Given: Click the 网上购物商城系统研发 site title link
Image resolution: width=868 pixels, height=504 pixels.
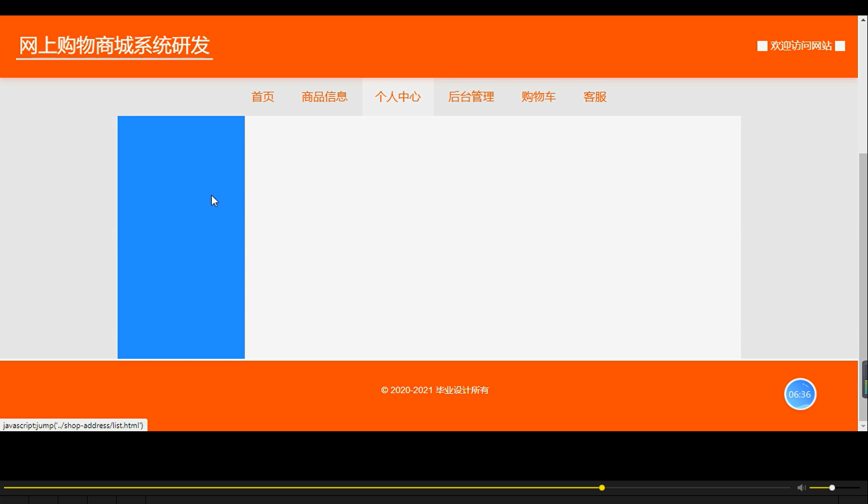Looking at the screenshot, I should pos(114,46).
